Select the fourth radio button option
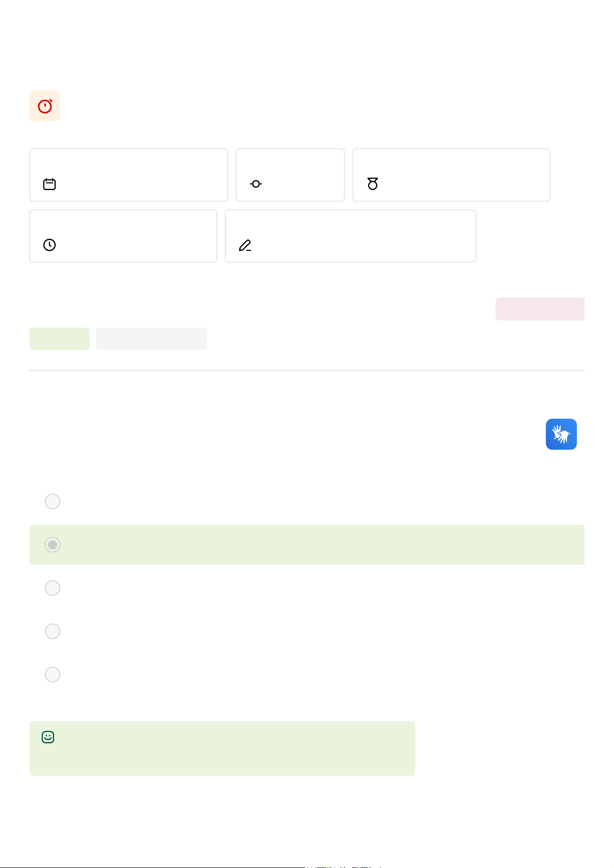Image resolution: width=614 pixels, height=868 pixels. click(53, 631)
